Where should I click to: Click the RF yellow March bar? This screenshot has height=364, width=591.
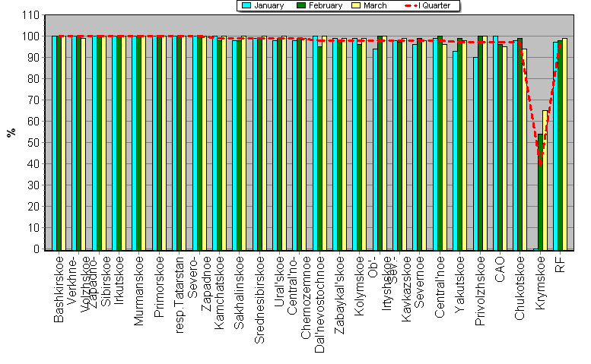564,144
